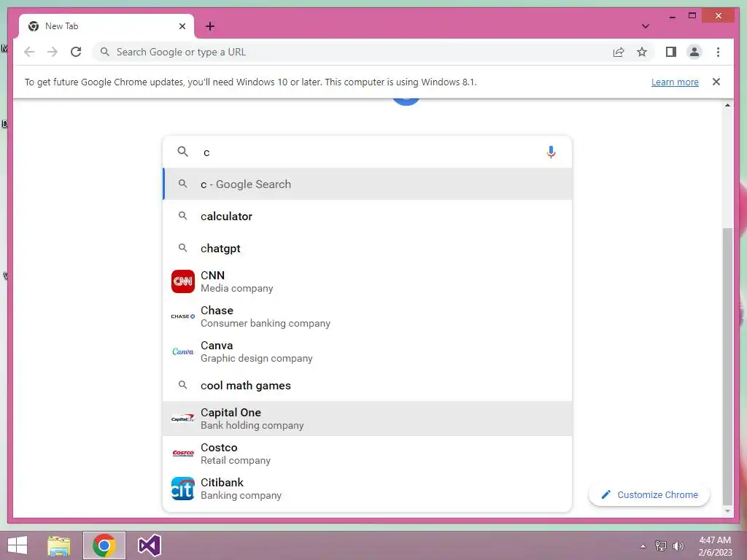747x560 pixels.
Task: Select the Capital One suggestion
Action: point(367,418)
